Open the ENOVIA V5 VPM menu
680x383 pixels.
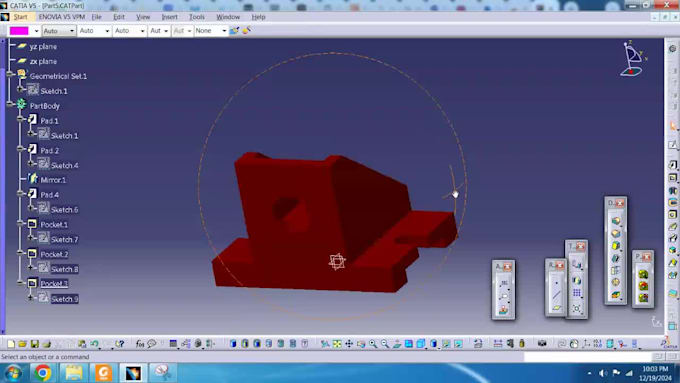[62, 17]
